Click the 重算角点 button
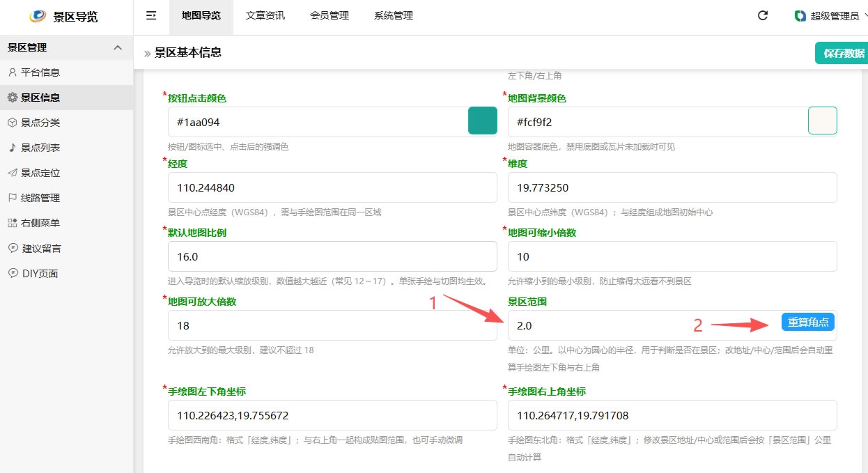This screenshot has height=473, width=868. coord(808,323)
